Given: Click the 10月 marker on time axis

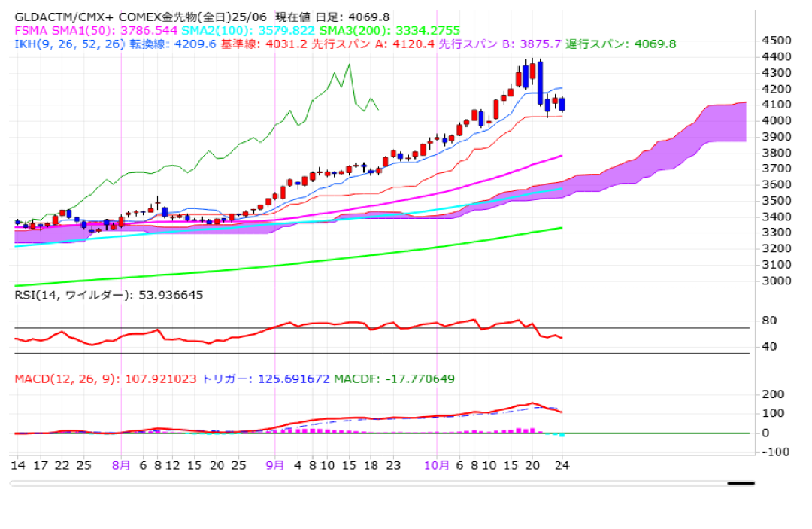Looking at the screenshot, I should point(437,465).
